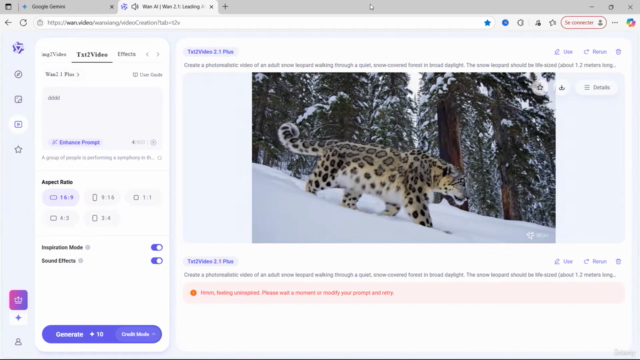Click the blue bookmark star in address bar
The width and height of the screenshot is (640, 360).
[x=487, y=23]
